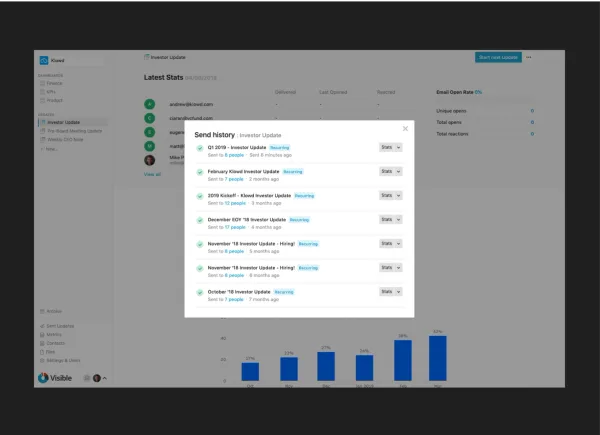Expand Stats dropdown arrow for November update, 6 months ago
Viewport: 600px width, 435px height.
pyautogui.click(x=398, y=268)
